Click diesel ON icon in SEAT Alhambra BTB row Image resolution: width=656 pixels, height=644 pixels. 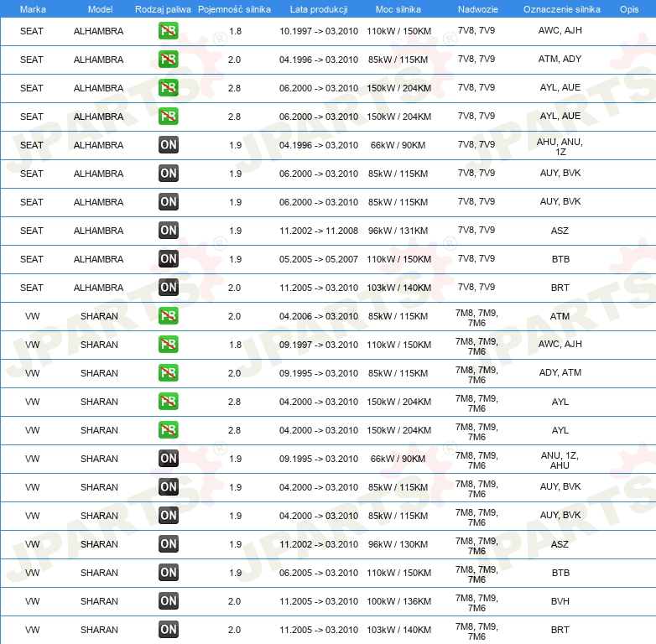pos(168,259)
